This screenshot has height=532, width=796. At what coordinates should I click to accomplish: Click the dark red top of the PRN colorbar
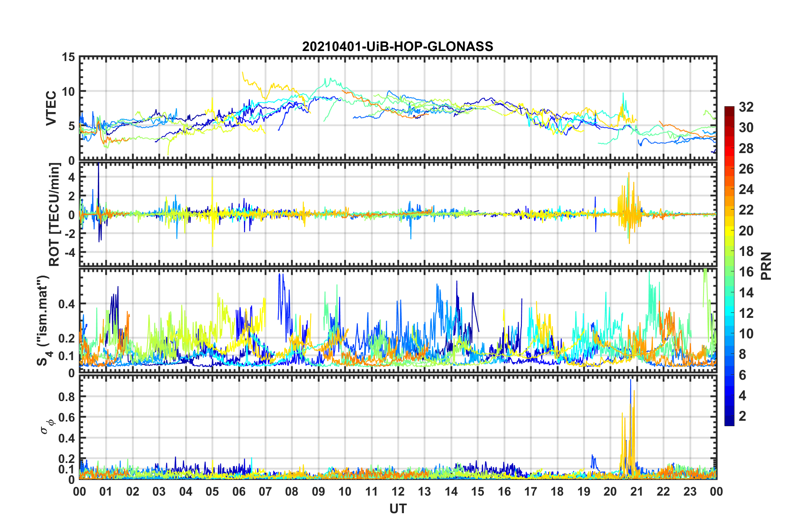coord(729,110)
